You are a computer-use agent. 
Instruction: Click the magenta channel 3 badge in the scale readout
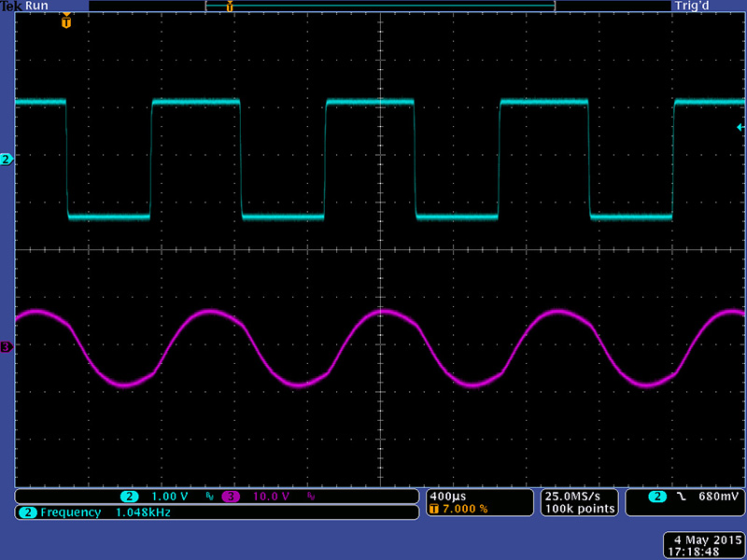230,496
